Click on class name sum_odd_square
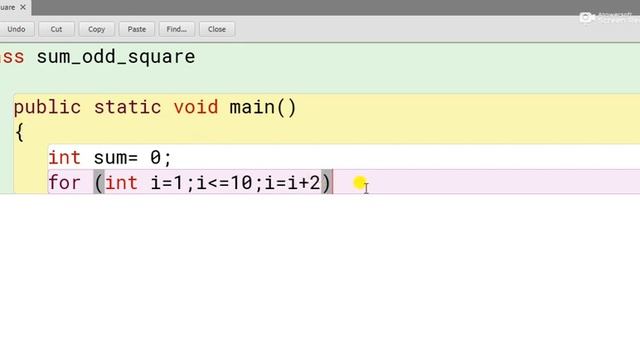This screenshot has height=360, width=640. (116, 57)
